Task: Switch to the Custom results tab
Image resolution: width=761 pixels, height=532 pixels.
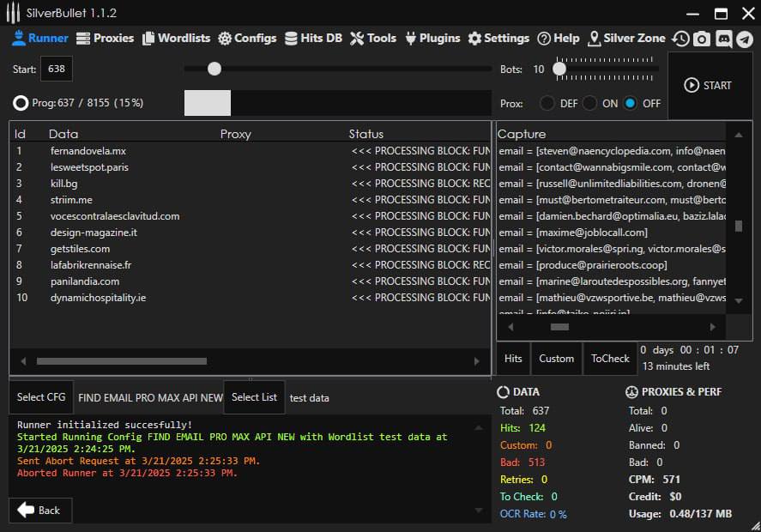Action: tap(556, 359)
